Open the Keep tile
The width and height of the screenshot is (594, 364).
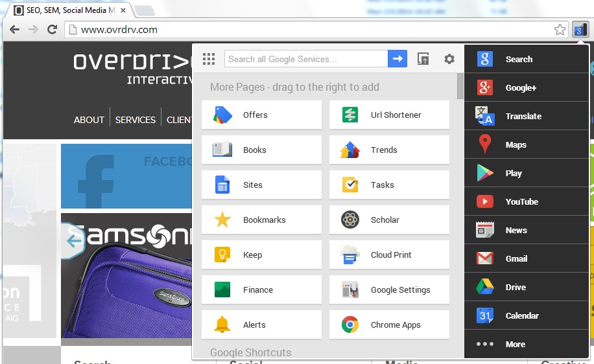261,255
